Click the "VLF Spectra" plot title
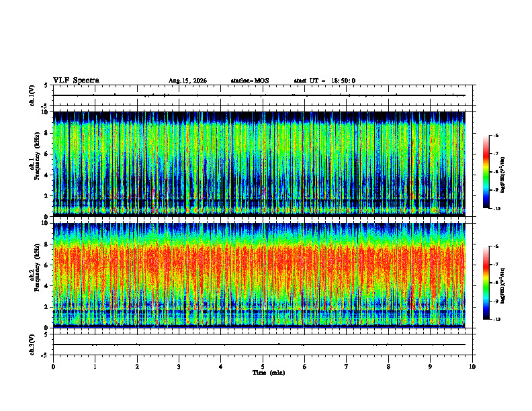This screenshot has width=532, height=411. click(76, 81)
